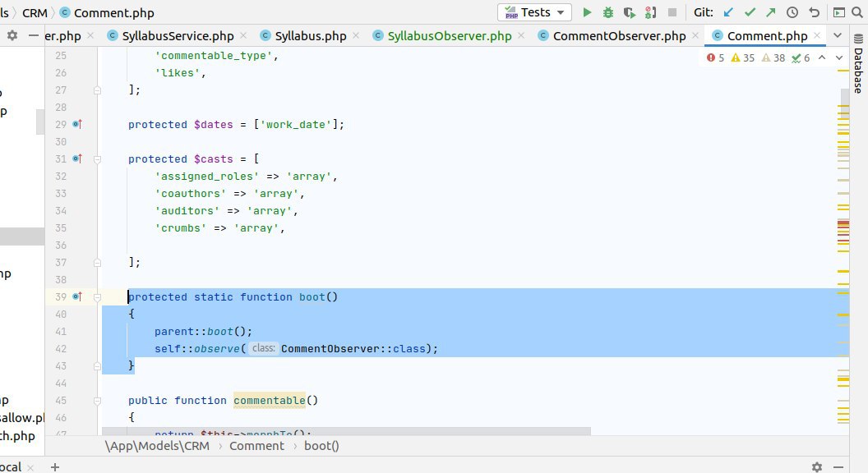Add a new terminal tab
This screenshot has width=868, height=473.
(55, 467)
